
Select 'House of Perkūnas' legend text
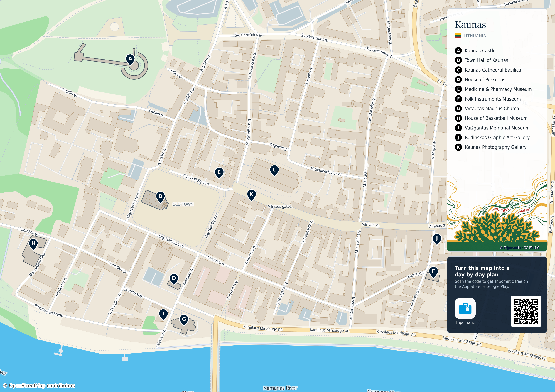tap(485, 80)
